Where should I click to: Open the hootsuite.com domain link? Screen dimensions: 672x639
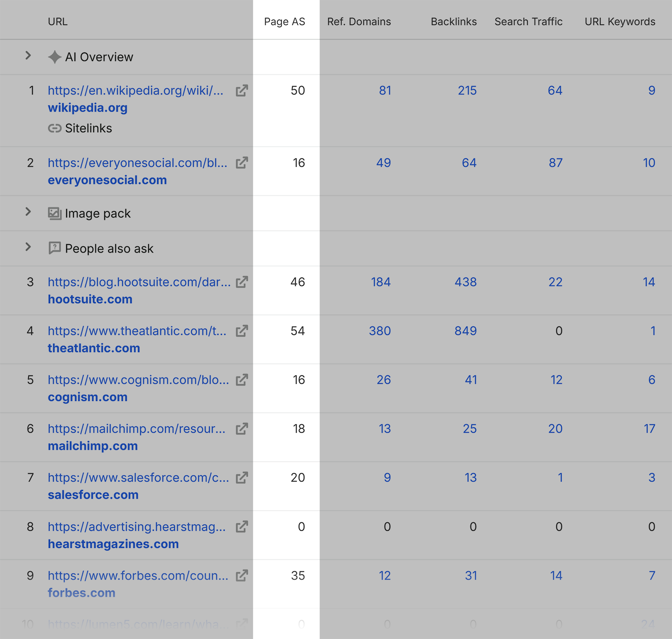coord(90,299)
